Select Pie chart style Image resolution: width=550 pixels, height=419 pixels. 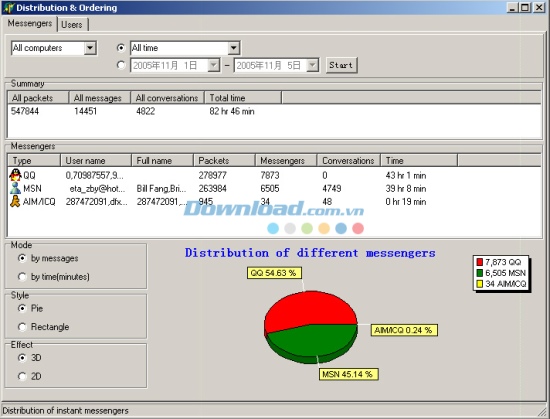[x=22, y=308]
